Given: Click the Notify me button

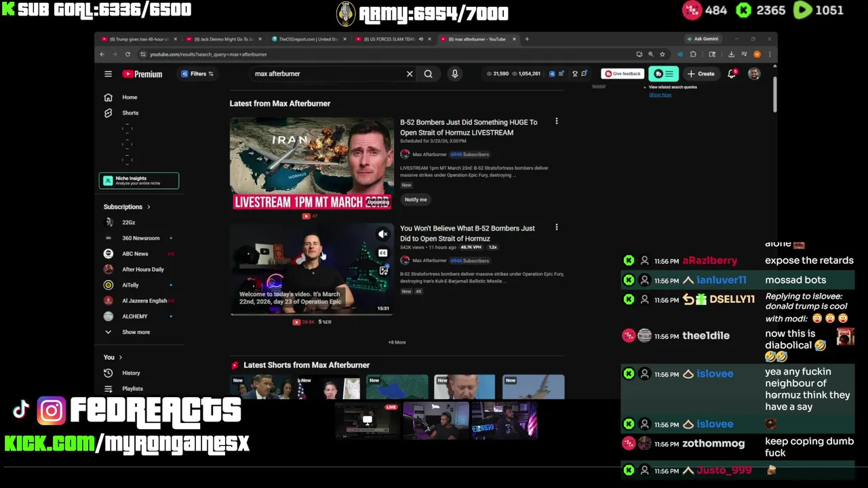Looking at the screenshot, I should [x=416, y=199].
